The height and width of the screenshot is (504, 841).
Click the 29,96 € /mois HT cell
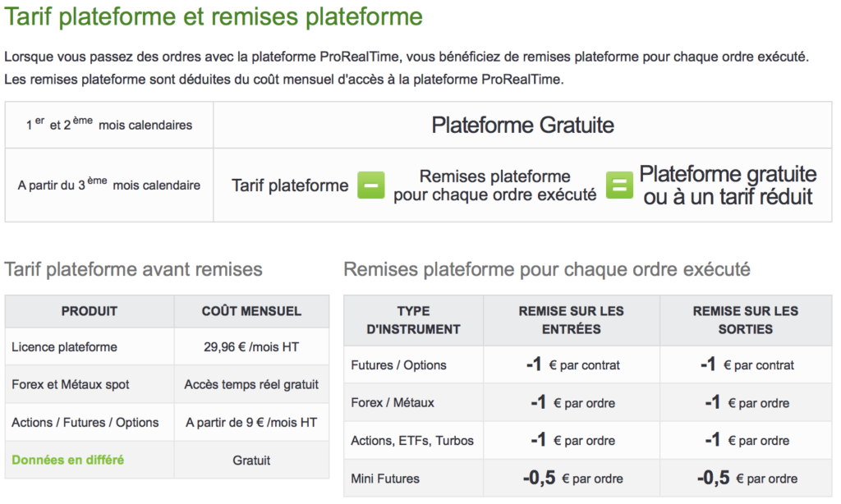251,347
